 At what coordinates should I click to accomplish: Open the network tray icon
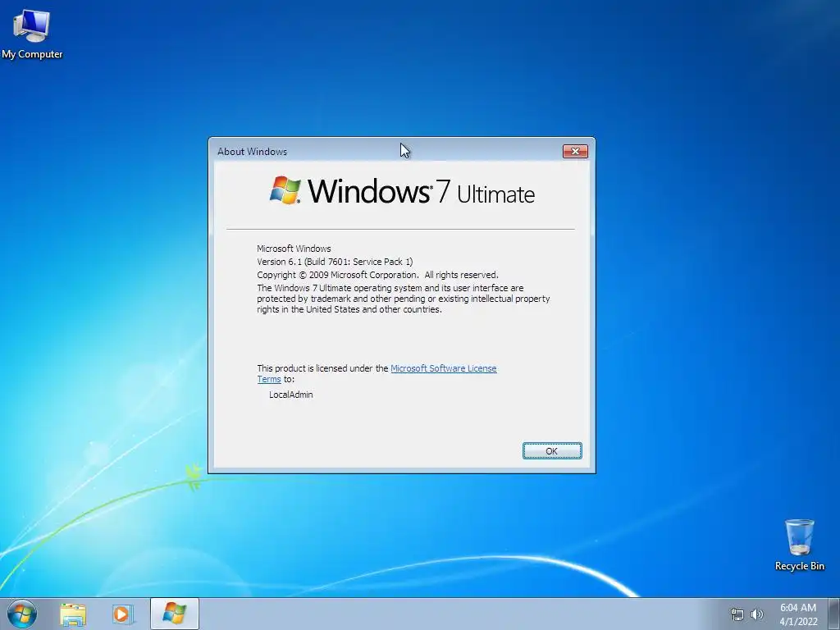pos(737,614)
